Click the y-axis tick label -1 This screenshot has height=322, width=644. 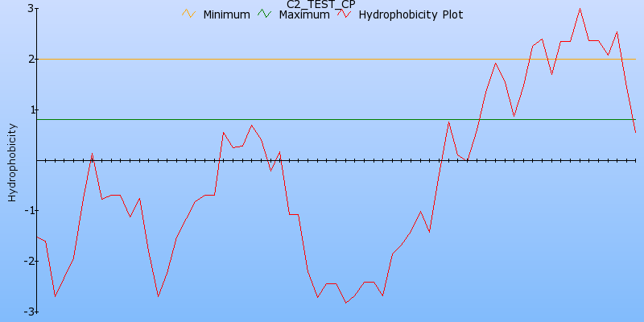tap(28, 211)
